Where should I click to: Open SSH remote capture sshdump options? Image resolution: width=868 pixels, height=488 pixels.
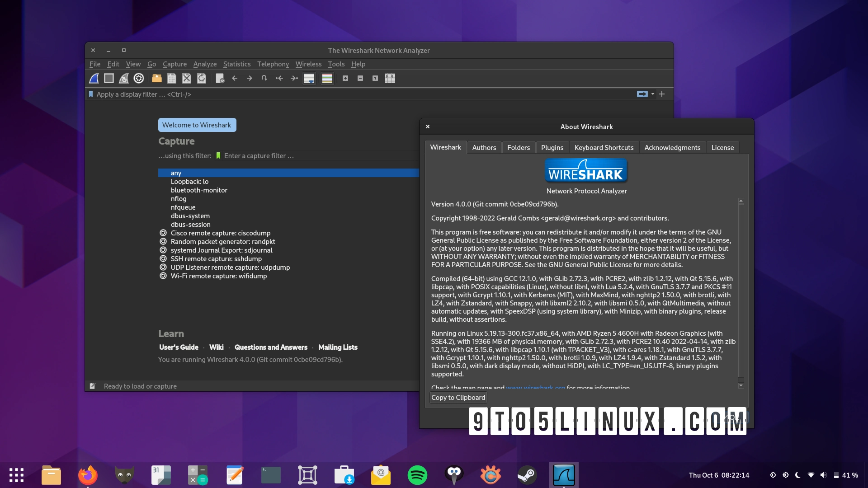(163, 258)
